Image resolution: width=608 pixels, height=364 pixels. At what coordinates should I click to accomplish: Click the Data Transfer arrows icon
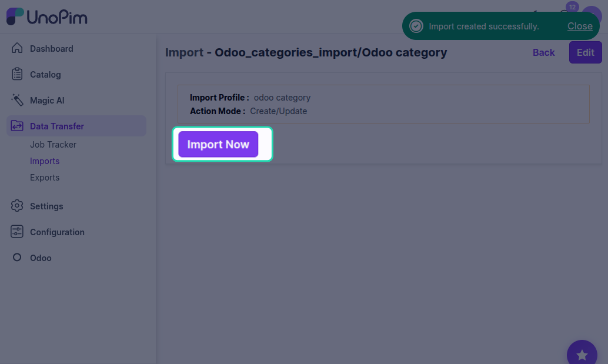17,126
